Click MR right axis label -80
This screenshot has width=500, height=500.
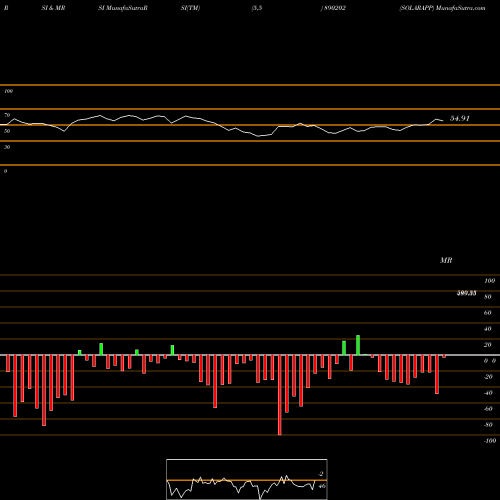[488, 425]
